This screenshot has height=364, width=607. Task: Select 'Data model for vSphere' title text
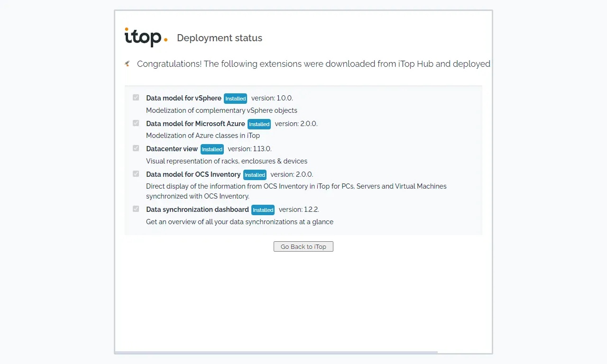pos(184,98)
